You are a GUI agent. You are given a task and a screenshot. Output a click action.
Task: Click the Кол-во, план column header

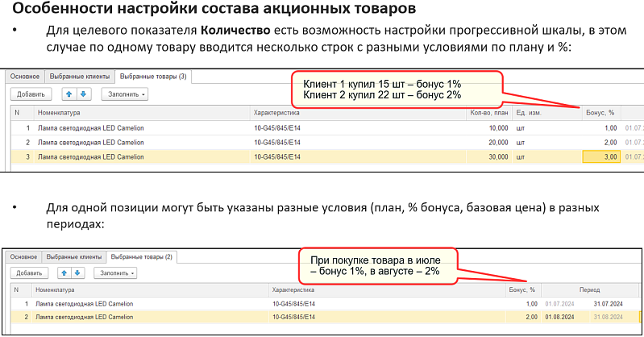tap(488, 113)
